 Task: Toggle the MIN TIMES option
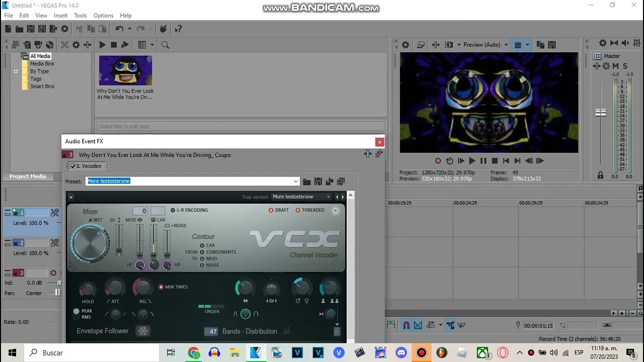tap(173, 287)
